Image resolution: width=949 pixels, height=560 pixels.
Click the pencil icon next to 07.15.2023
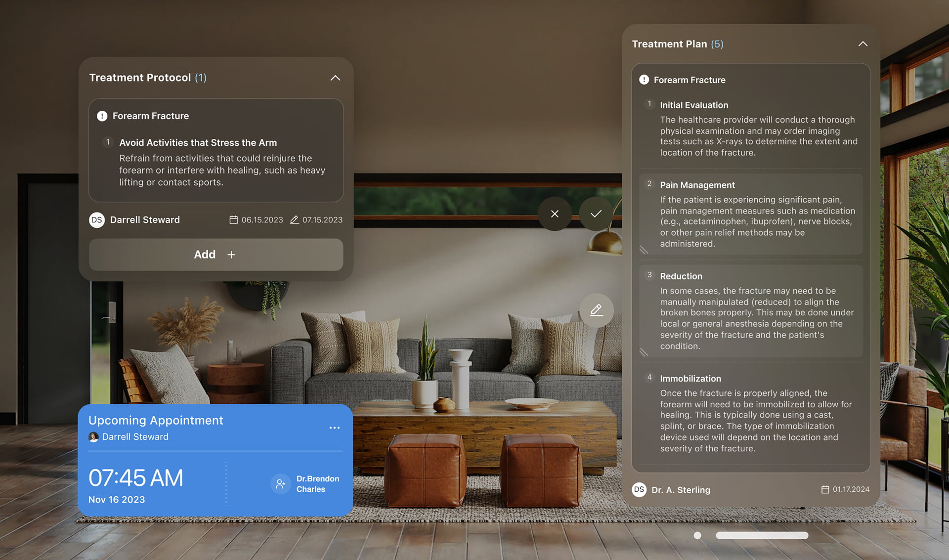294,219
